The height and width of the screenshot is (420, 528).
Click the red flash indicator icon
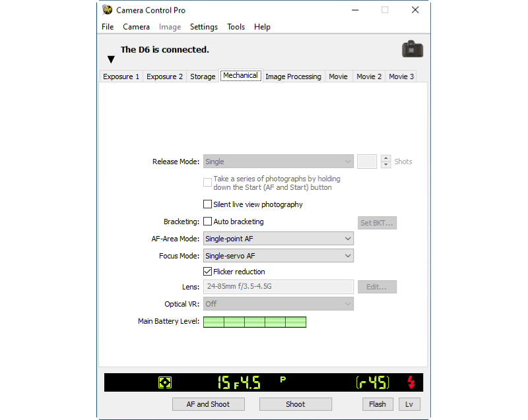(x=411, y=382)
